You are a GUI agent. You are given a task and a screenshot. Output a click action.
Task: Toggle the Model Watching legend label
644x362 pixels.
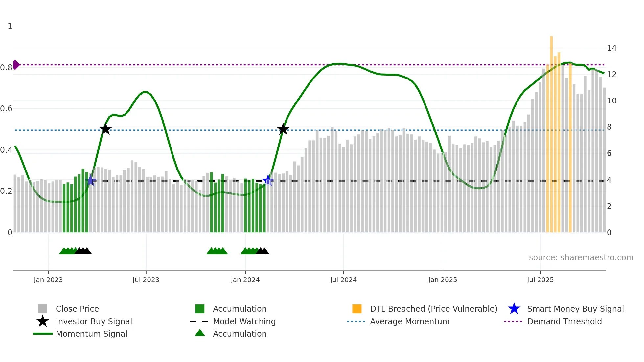tap(244, 321)
